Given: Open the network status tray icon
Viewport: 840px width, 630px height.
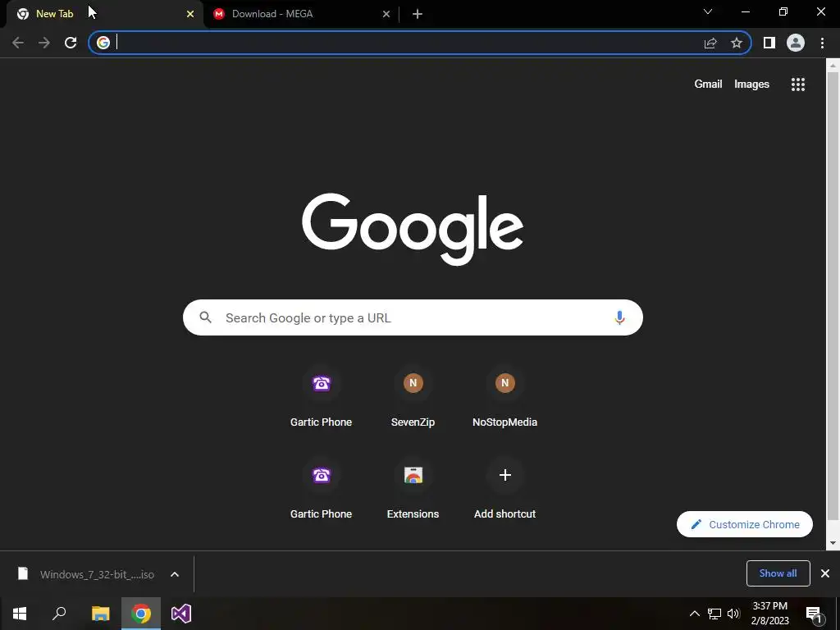Looking at the screenshot, I should click(x=714, y=614).
